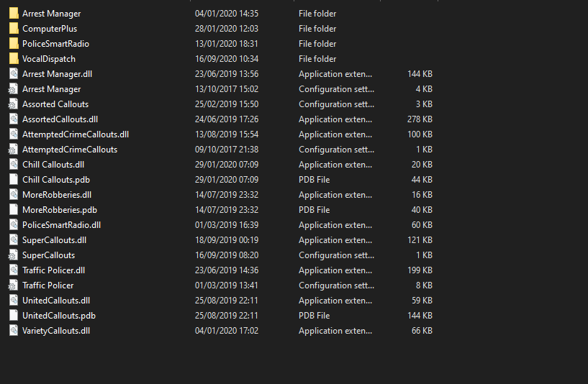Select the VocalDispatch folder icon

(14, 59)
